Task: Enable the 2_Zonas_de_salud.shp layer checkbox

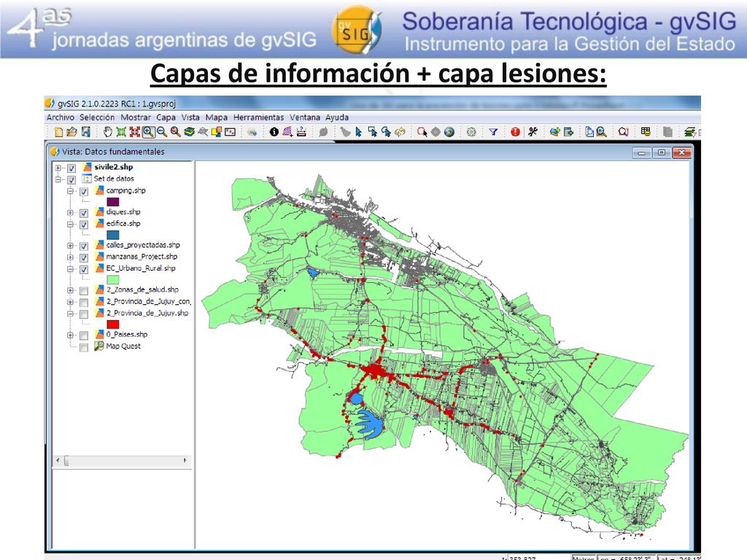Action: click(x=84, y=290)
